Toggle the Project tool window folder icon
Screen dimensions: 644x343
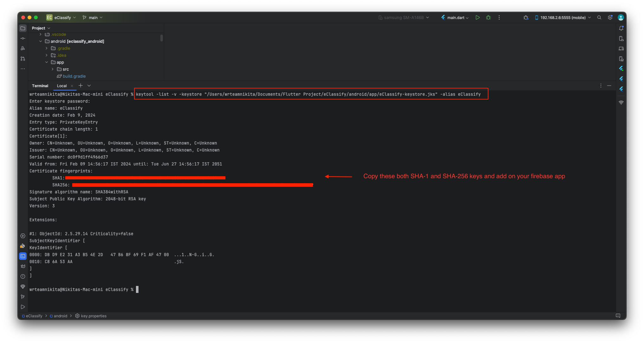tap(23, 28)
